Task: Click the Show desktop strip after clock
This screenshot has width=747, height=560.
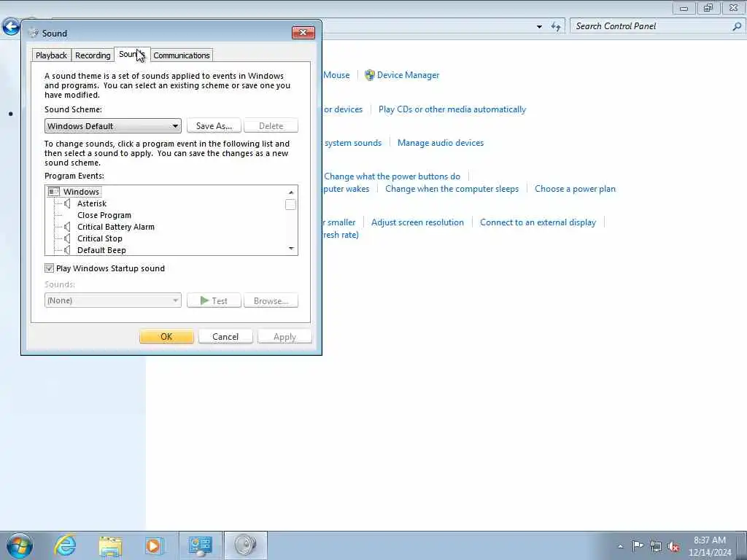Action: point(742,546)
